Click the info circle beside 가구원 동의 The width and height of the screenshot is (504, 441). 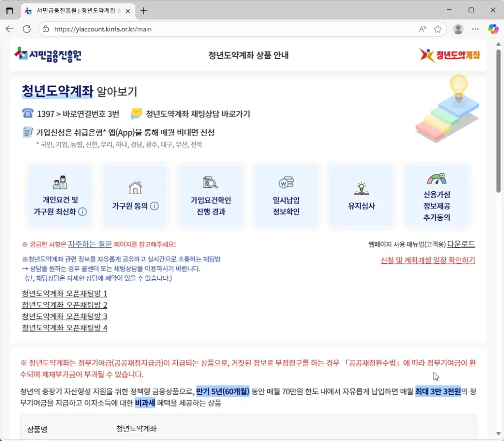pos(155,206)
